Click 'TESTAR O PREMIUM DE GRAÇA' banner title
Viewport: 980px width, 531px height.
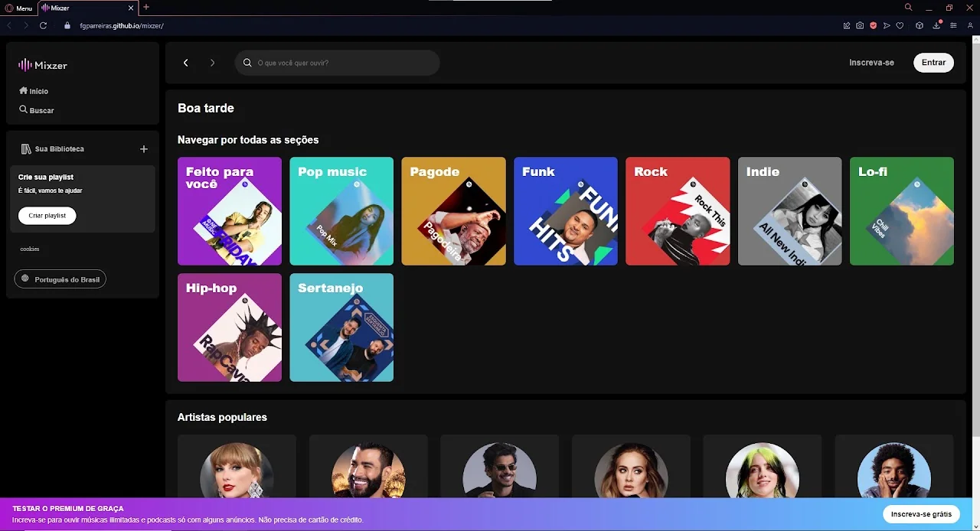(x=68, y=509)
